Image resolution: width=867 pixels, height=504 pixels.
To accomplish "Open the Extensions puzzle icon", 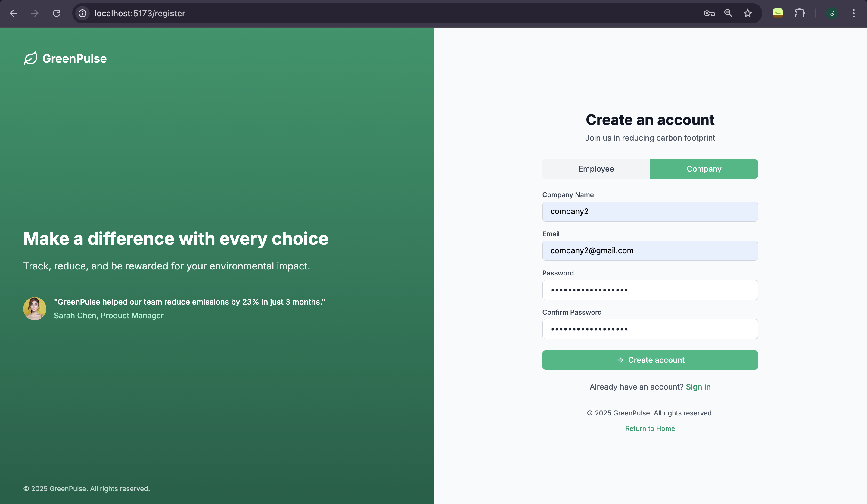I will click(x=800, y=14).
